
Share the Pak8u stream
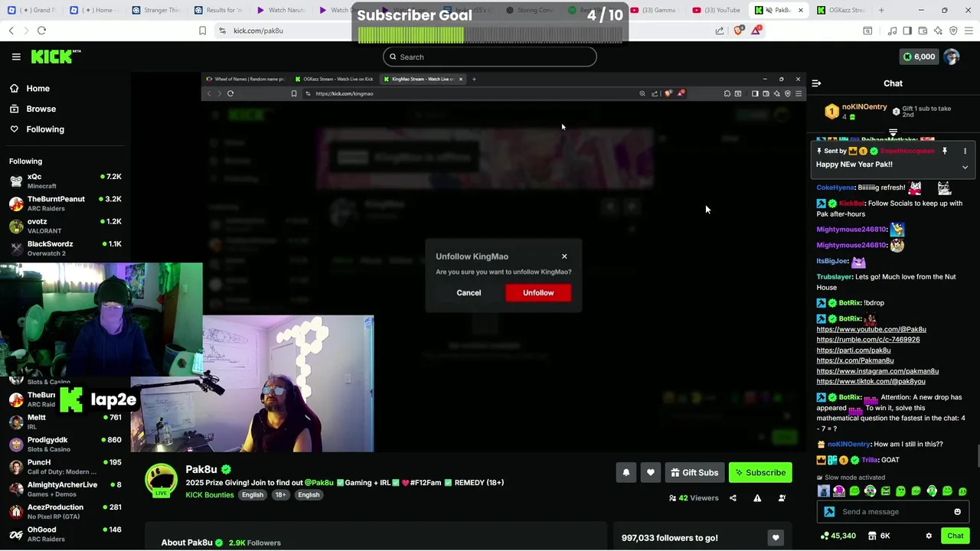click(x=733, y=498)
